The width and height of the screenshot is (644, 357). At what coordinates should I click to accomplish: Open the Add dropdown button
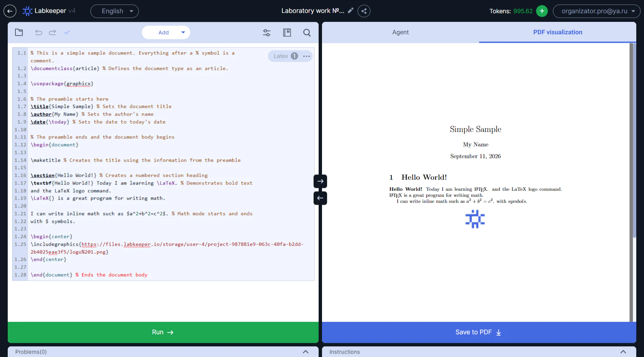166,33
